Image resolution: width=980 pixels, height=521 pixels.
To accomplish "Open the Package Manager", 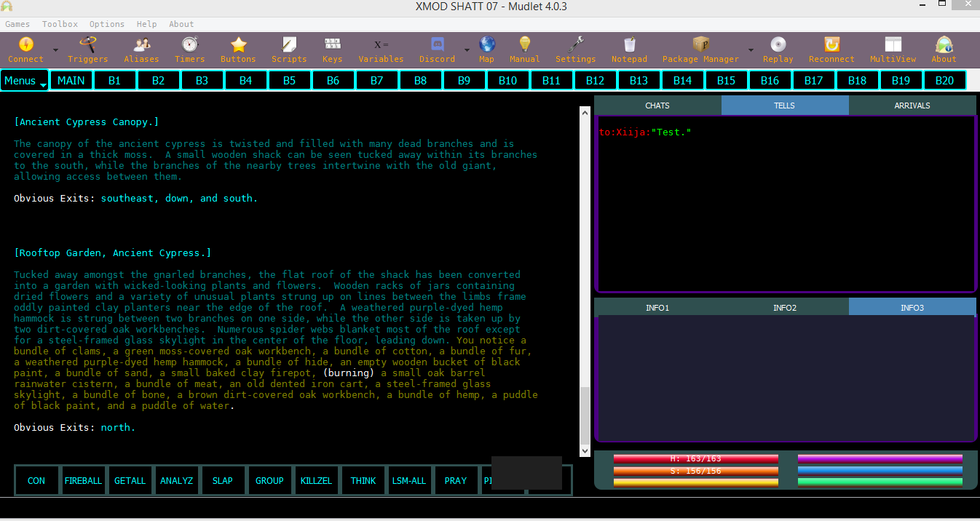I will tap(700, 50).
